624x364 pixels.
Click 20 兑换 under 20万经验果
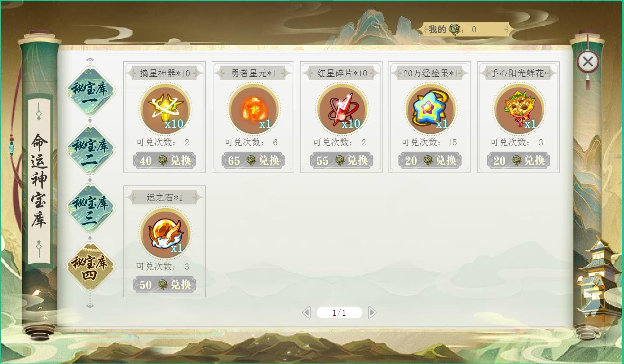coord(430,161)
